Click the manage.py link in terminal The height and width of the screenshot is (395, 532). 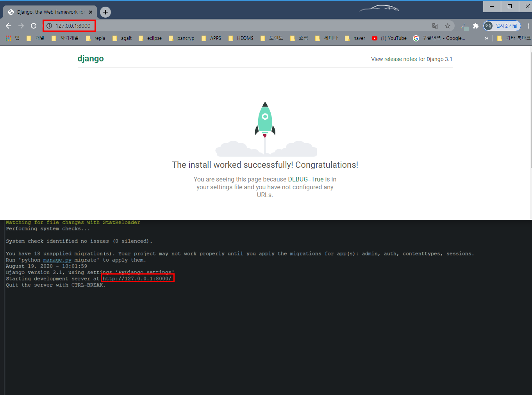(57, 260)
